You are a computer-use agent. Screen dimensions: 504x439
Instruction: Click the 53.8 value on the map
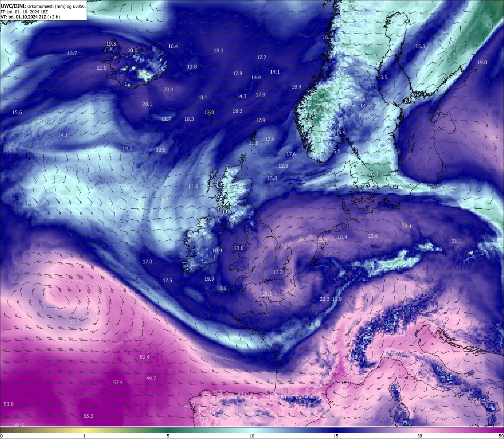pos(9,404)
